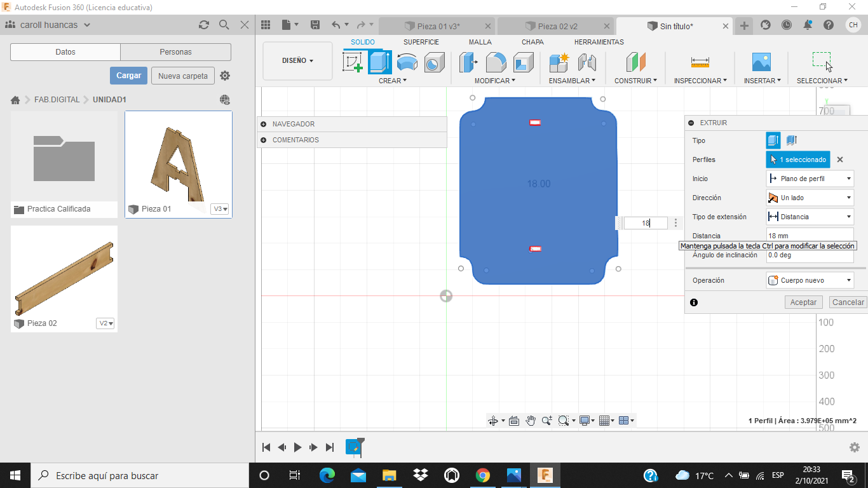Open File Explorer from taskbar

click(390, 475)
